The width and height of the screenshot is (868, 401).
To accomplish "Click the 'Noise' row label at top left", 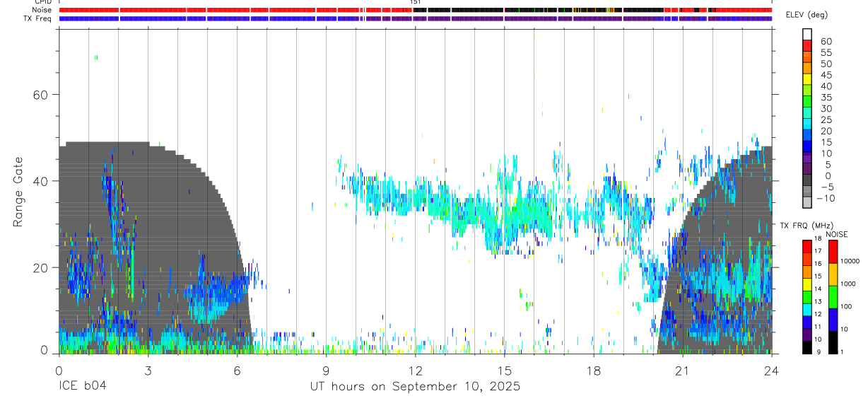I will click(x=42, y=10).
